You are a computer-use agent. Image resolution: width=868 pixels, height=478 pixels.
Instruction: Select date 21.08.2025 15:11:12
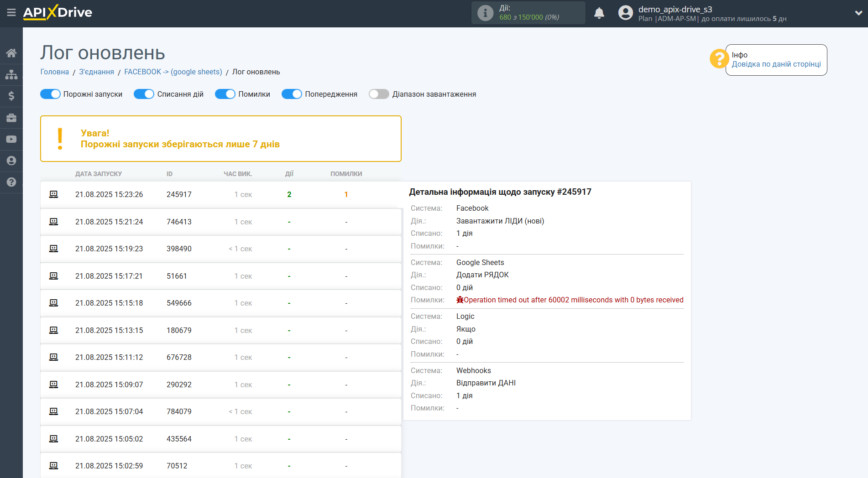tap(109, 357)
